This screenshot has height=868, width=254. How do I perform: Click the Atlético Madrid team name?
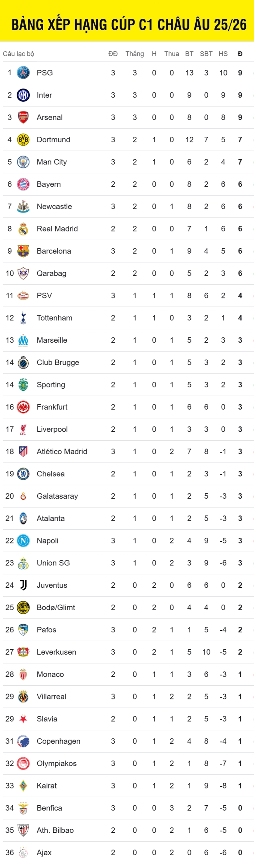tap(62, 451)
